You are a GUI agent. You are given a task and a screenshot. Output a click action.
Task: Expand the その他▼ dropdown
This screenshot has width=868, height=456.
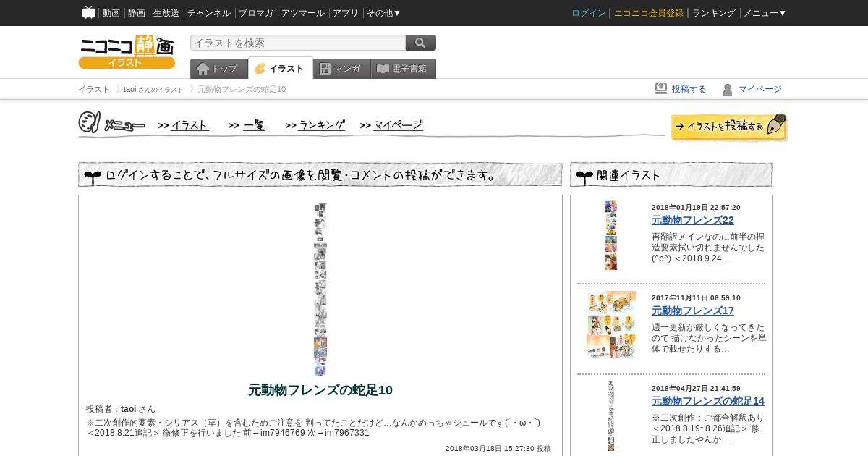click(383, 13)
